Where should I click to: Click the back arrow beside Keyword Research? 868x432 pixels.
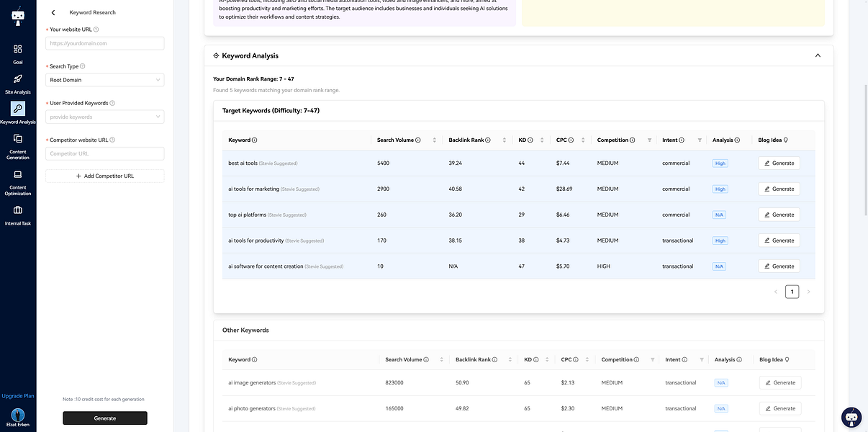click(53, 12)
